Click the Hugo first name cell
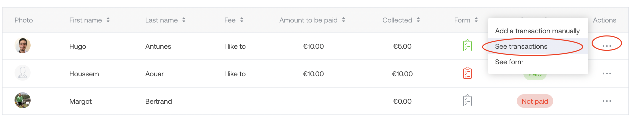This screenshot has width=644, height=126. pos(78,46)
